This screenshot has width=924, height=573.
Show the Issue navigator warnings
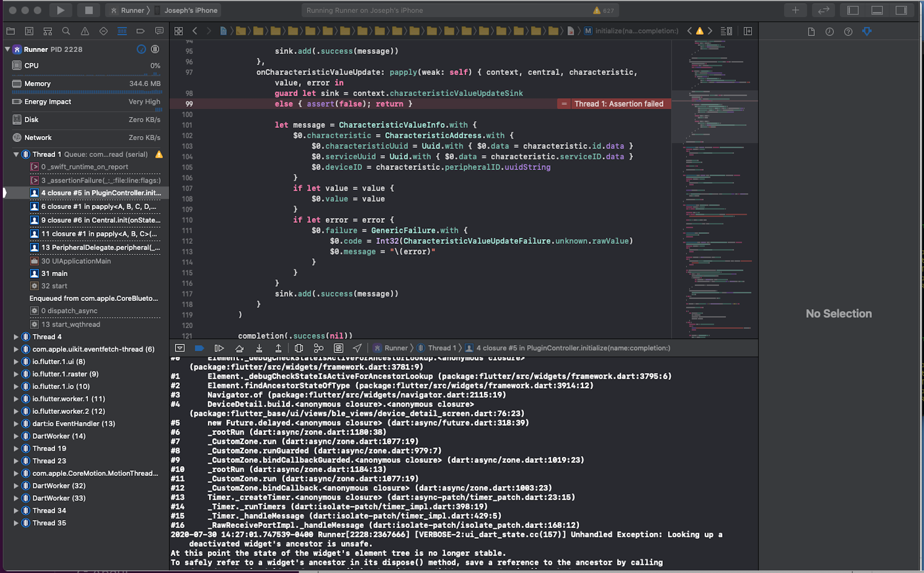click(x=84, y=31)
